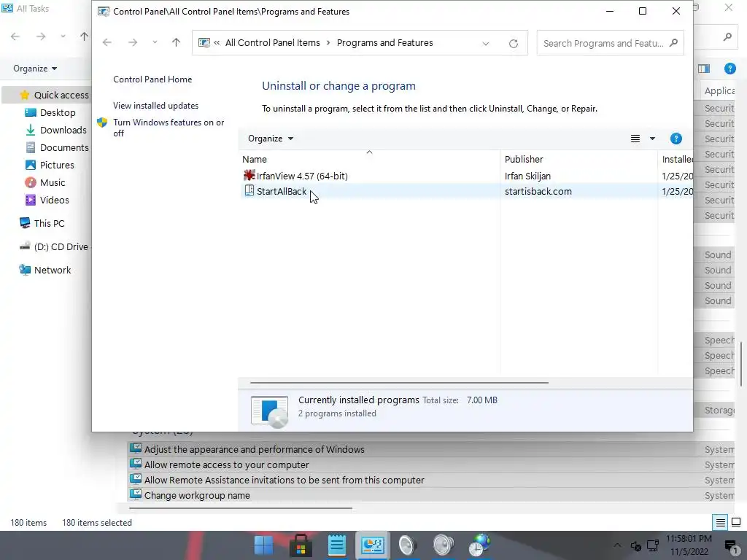Open the view options list icon

pyautogui.click(x=635, y=139)
